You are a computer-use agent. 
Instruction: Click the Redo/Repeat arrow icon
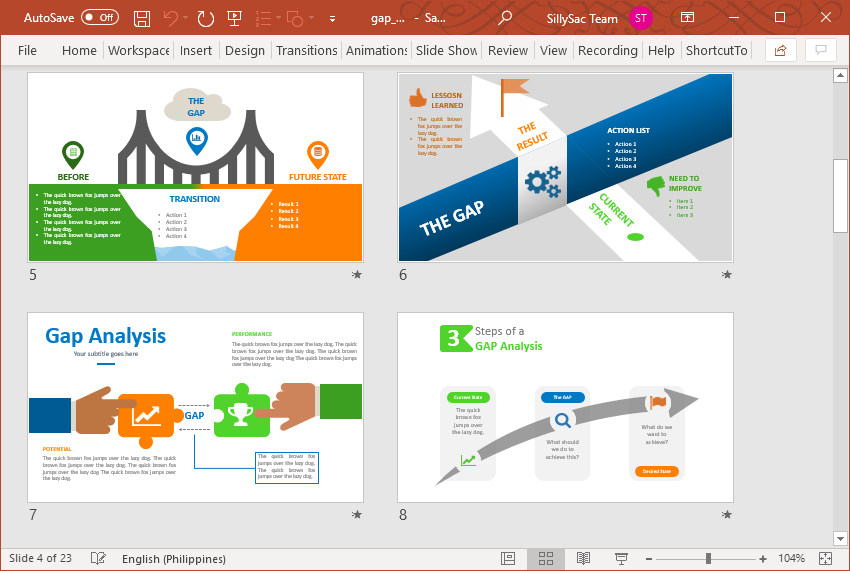point(206,18)
